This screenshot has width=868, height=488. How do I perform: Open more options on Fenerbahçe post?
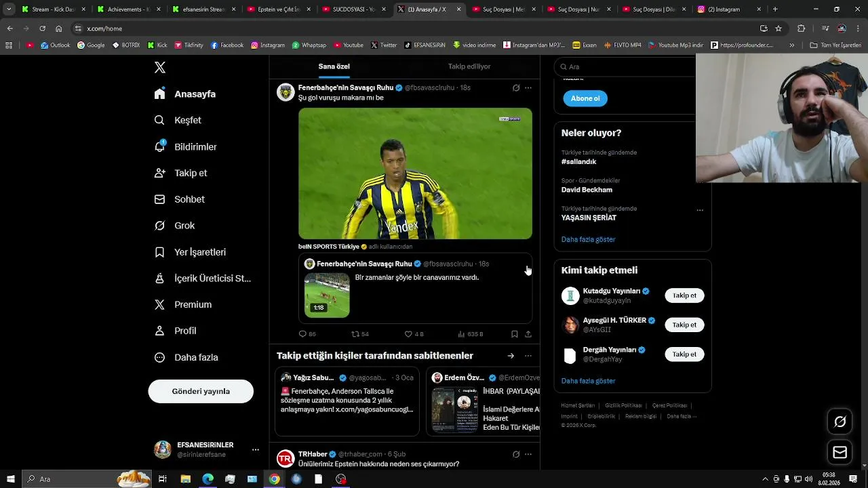coord(528,88)
